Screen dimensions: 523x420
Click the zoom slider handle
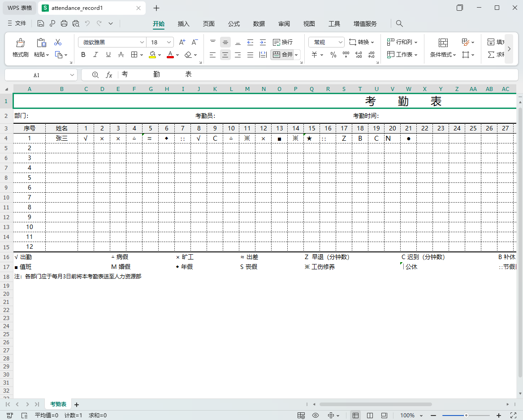point(466,416)
